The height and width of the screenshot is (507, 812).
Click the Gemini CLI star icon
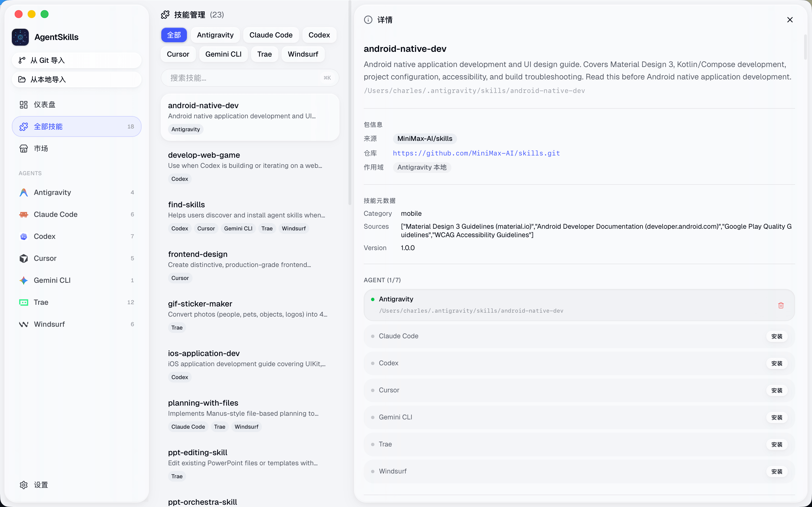pos(23,280)
